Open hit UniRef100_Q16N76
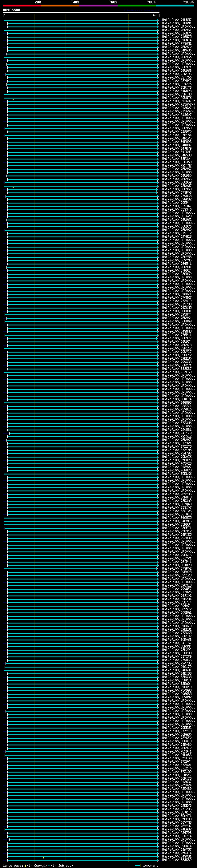Screen dimensions: 197x868 click(177, 33)
